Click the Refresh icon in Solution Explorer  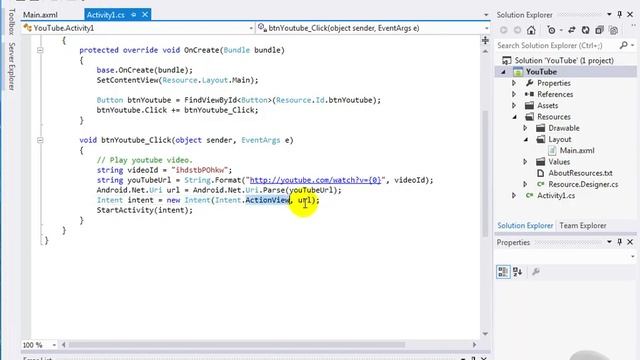tap(585, 30)
